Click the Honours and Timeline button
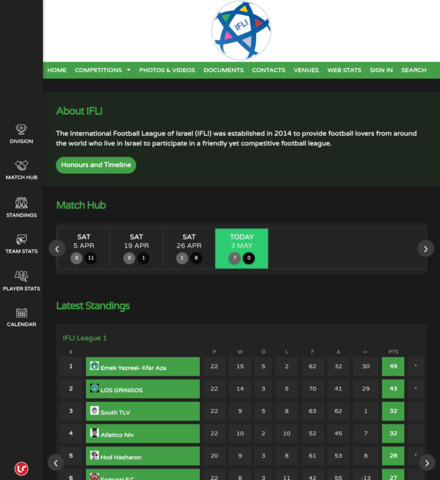Image resolution: width=440 pixels, height=480 pixels. pyautogui.click(x=96, y=165)
